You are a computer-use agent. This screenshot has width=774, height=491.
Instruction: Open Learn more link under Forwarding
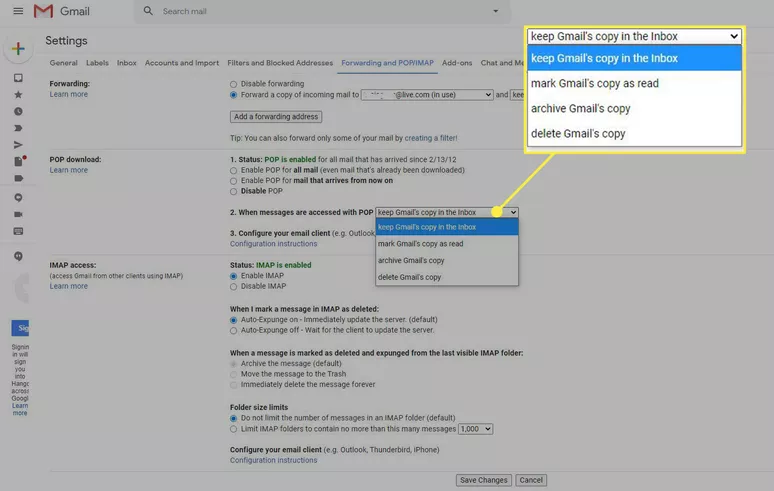pos(69,94)
